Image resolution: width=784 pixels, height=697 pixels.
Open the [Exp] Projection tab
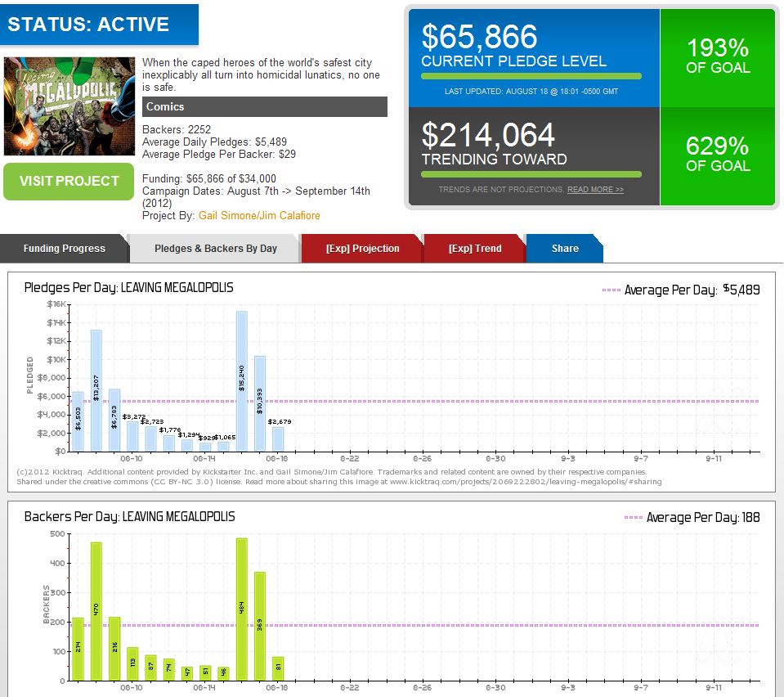(x=362, y=249)
